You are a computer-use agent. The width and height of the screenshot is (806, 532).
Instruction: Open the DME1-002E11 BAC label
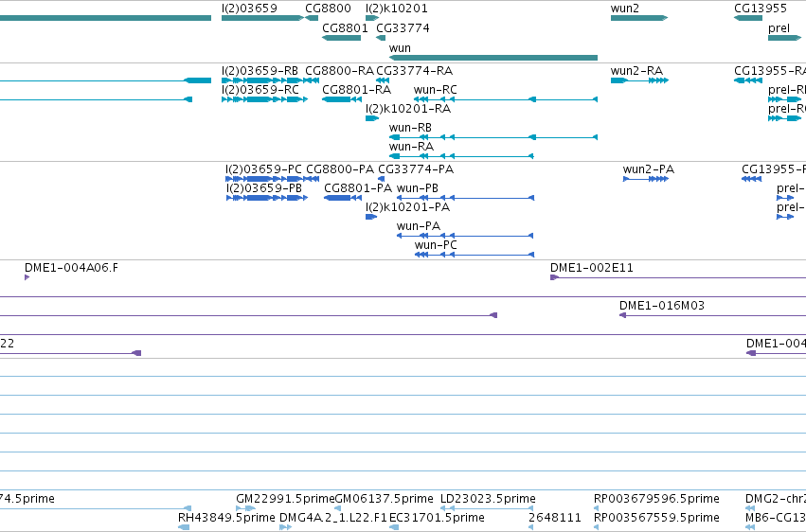click(x=592, y=268)
